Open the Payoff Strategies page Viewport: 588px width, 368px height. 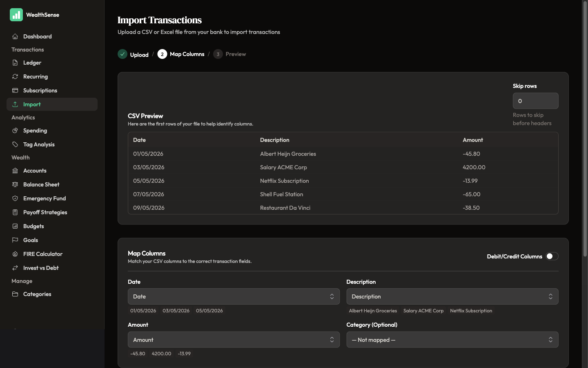coord(52,212)
